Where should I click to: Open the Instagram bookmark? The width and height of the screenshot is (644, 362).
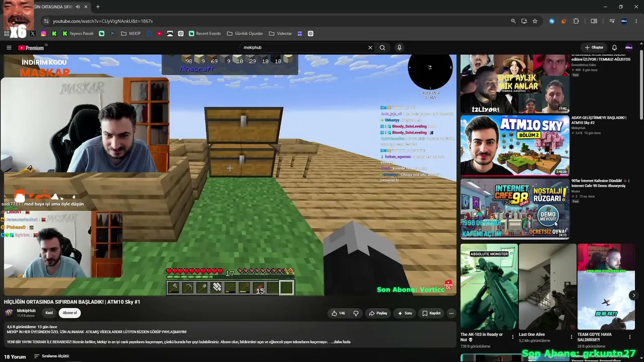43,34
